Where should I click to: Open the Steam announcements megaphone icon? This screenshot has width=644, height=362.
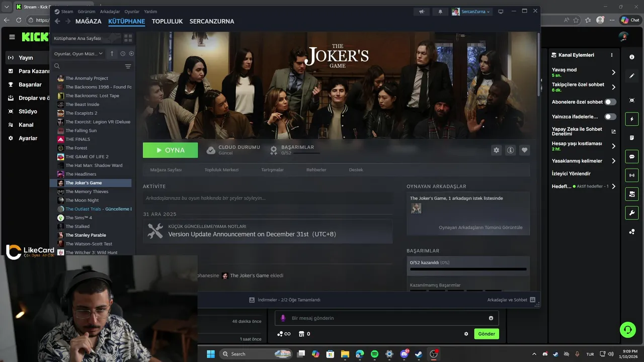(x=422, y=12)
